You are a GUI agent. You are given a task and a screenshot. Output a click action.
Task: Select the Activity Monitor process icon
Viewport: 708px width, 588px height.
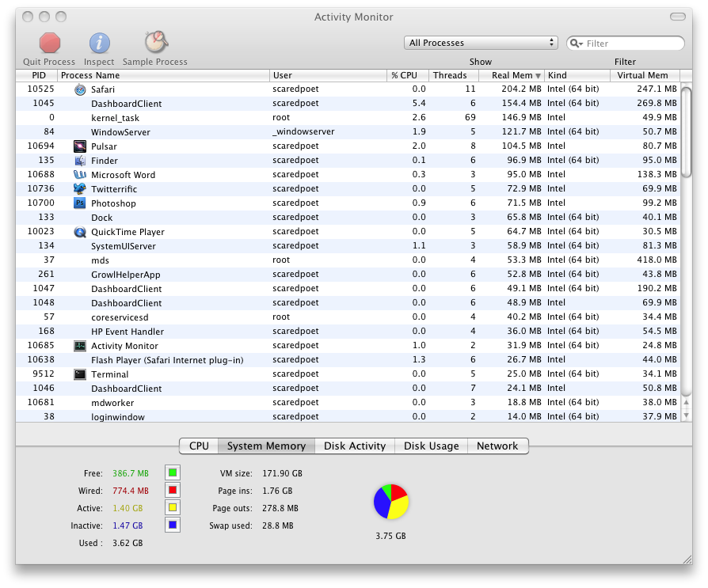[80, 346]
